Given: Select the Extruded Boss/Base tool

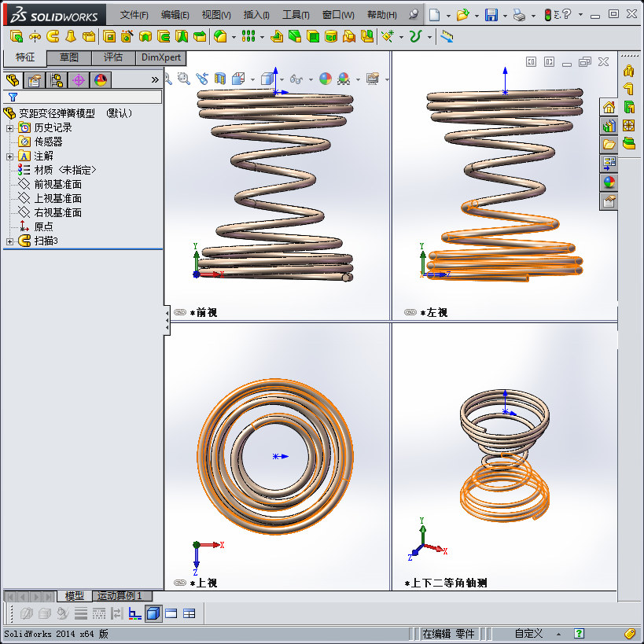Looking at the screenshot, I should (16, 36).
